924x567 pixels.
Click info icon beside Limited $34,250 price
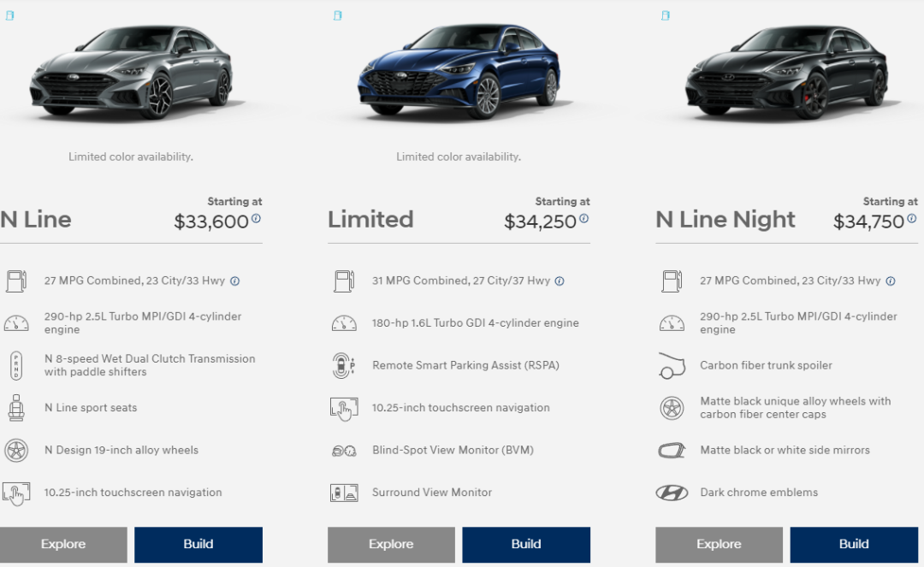coord(583,219)
